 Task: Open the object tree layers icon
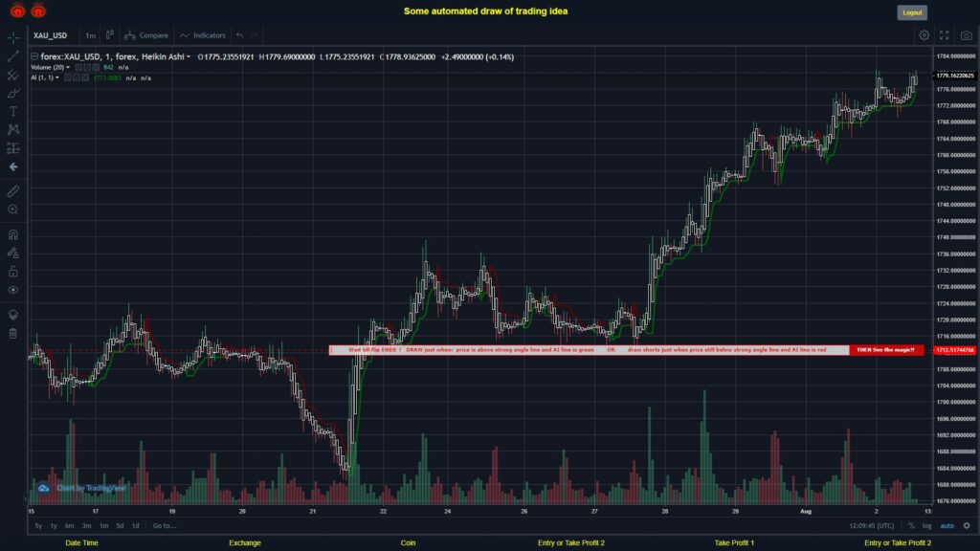pos(13,315)
